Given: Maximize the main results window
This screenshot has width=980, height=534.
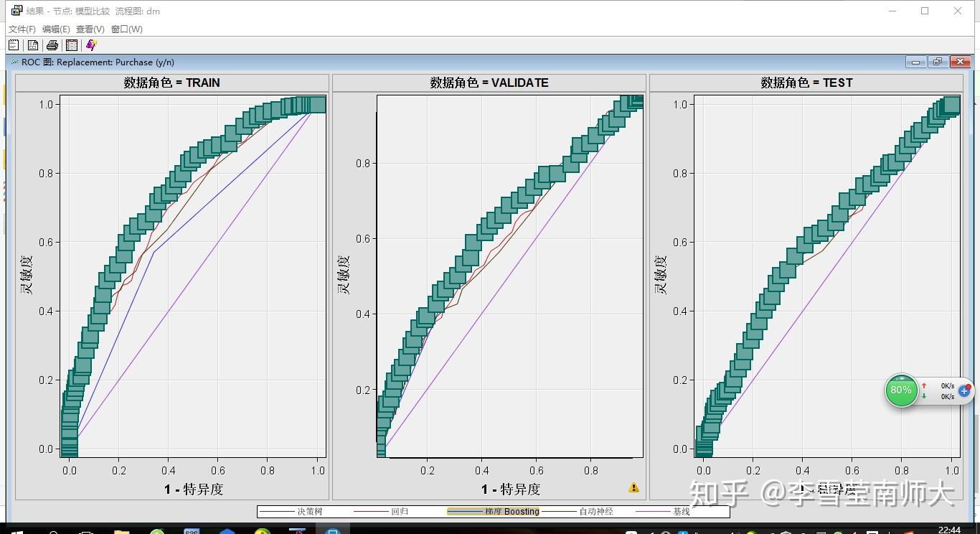Looking at the screenshot, I should pyautogui.click(x=925, y=11).
